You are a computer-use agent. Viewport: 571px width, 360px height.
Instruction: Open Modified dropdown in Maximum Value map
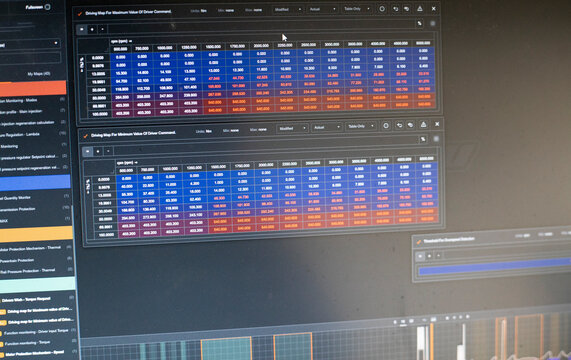pyautogui.click(x=288, y=9)
